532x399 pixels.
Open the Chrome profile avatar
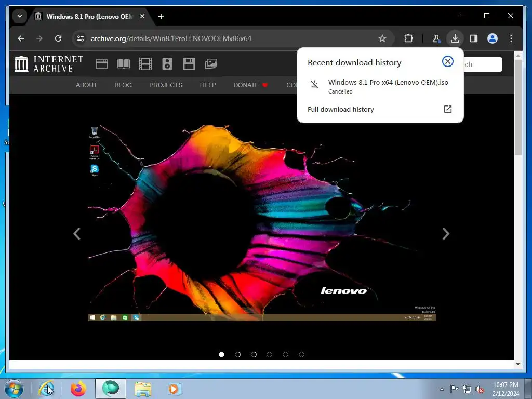point(493,38)
